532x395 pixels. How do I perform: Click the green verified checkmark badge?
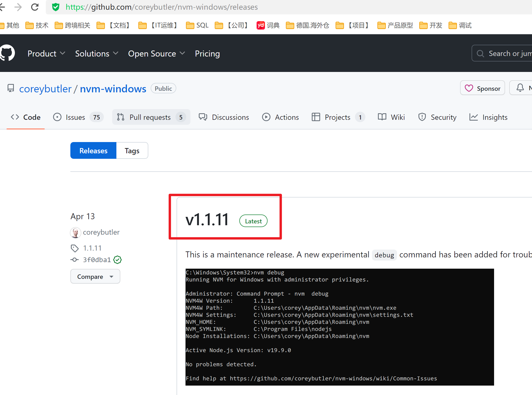[117, 260]
